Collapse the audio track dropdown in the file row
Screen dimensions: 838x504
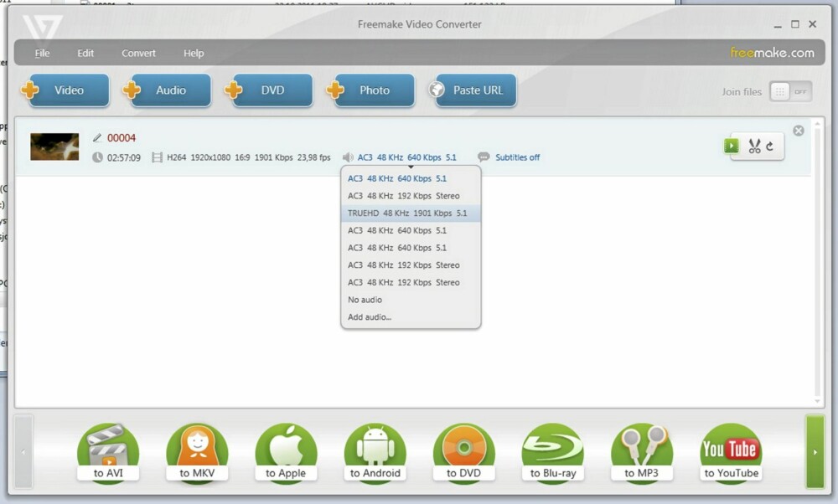pos(406,157)
